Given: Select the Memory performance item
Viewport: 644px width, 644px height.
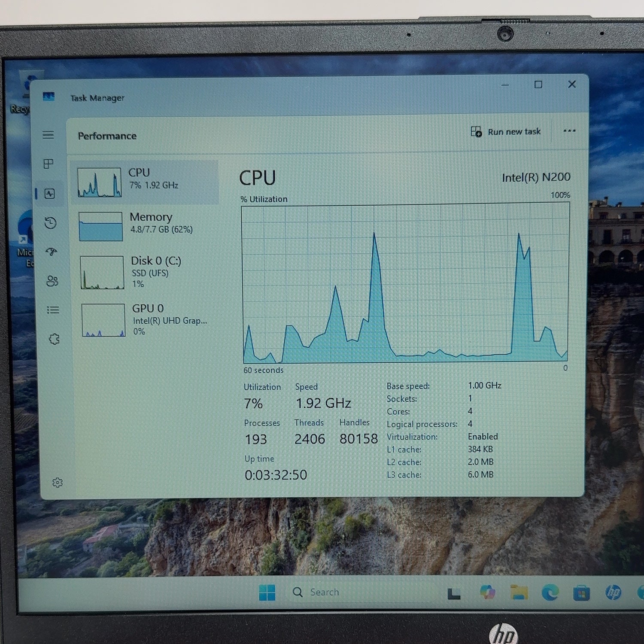Looking at the screenshot, I should pyautogui.click(x=146, y=225).
